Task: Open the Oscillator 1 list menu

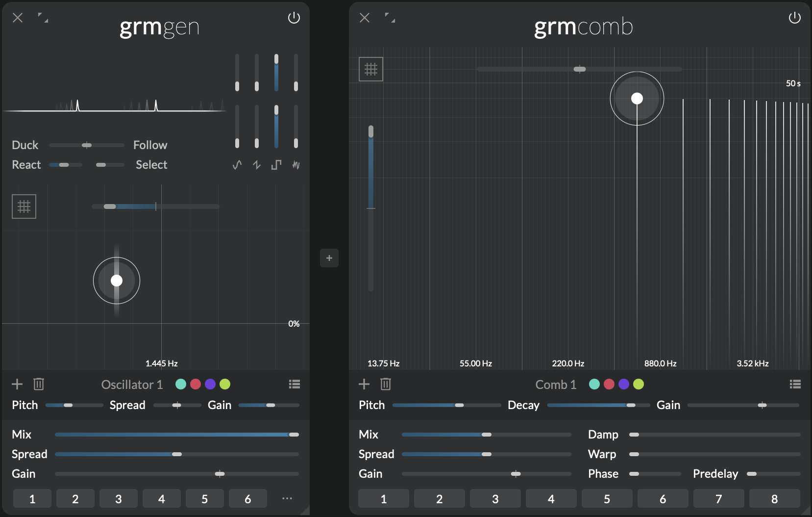Action: (294, 384)
